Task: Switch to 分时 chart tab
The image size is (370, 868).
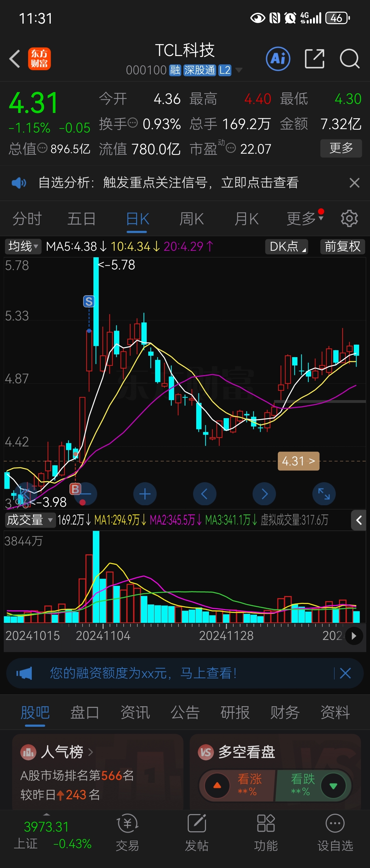Action: tap(27, 219)
